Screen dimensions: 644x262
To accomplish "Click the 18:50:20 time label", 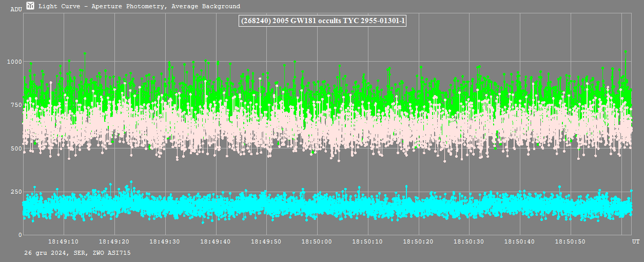I will coord(419,241).
